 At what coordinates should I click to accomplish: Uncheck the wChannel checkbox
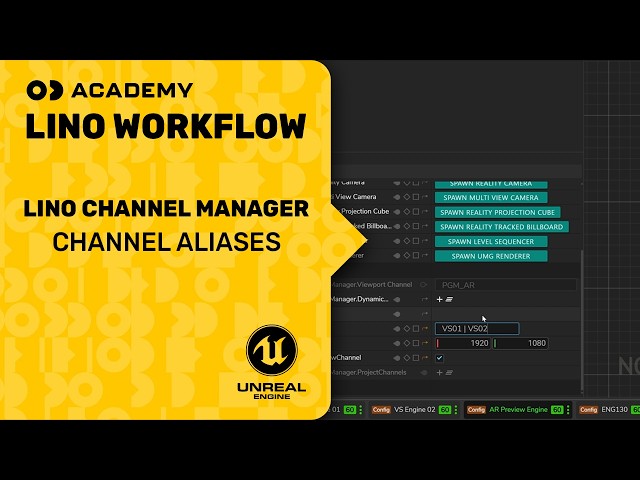pyautogui.click(x=440, y=358)
